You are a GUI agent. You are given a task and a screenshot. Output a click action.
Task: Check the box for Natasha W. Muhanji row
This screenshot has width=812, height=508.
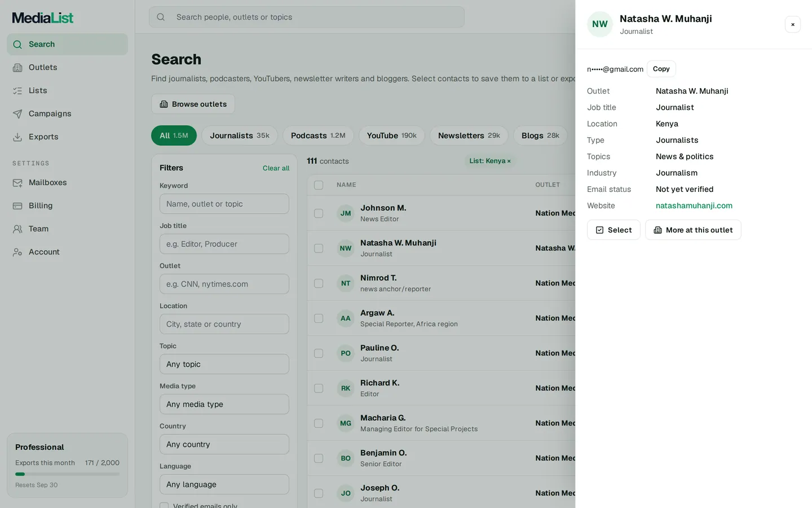[319, 248]
